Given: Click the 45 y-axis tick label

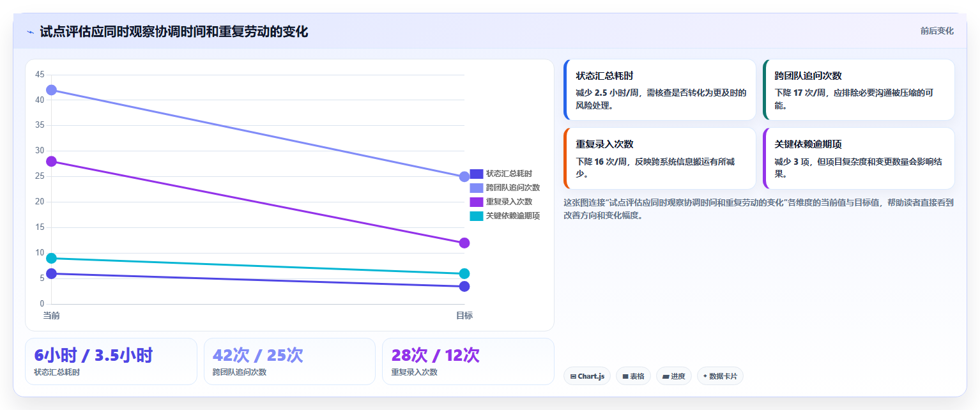Looking at the screenshot, I should pos(40,75).
